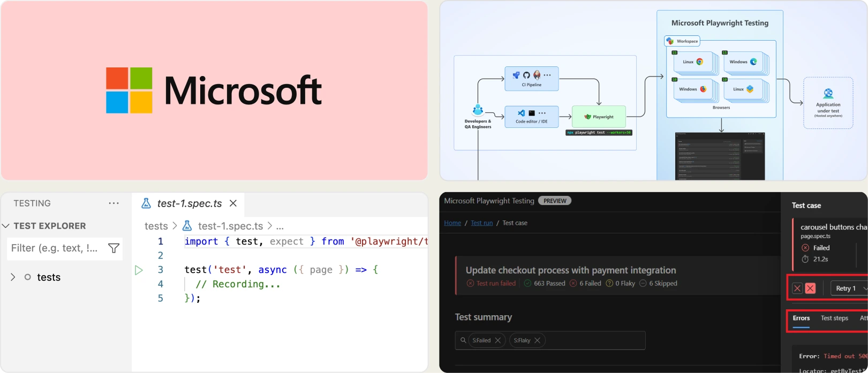This screenshot has width=868, height=373.
Task: Switch to the test-1.spec.ts editor tab
Action: [x=189, y=203]
